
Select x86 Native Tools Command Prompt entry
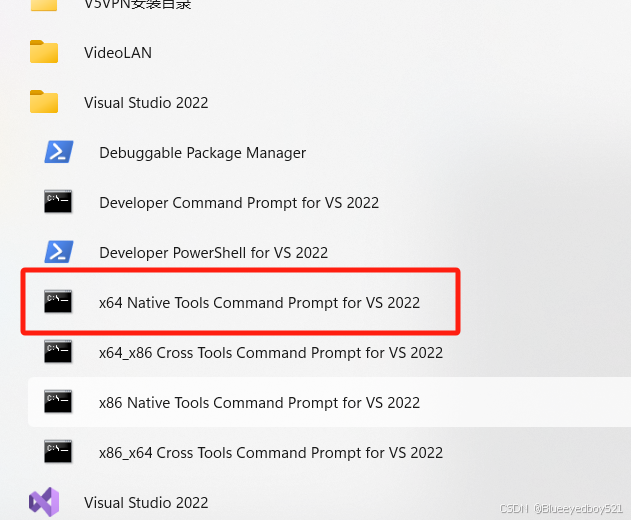click(329, 402)
